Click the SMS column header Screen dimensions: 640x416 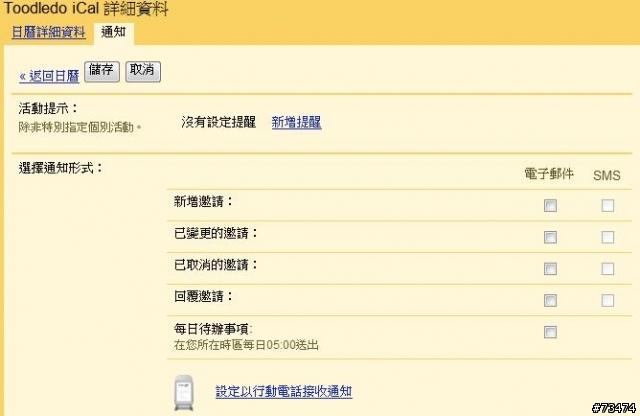pyautogui.click(x=607, y=176)
